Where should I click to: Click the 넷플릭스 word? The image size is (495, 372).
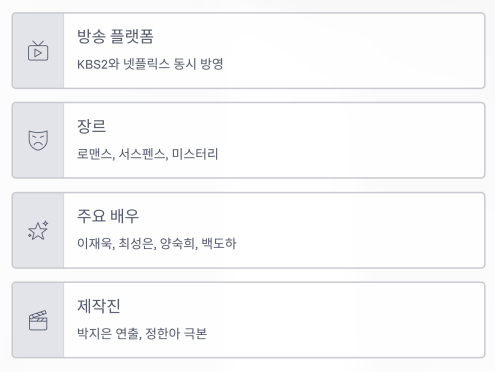[147, 64]
